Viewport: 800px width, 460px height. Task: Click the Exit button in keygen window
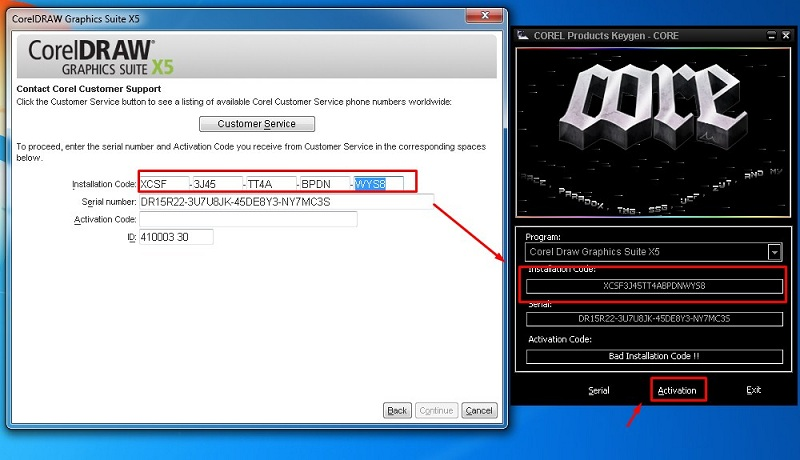pos(753,390)
